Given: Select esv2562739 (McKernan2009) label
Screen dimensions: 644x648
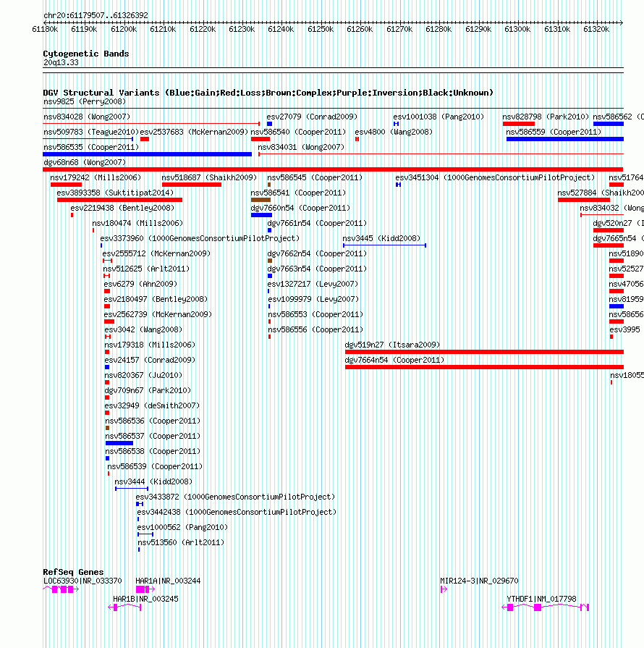Looking at the screenshot, I should pos(158,315).
